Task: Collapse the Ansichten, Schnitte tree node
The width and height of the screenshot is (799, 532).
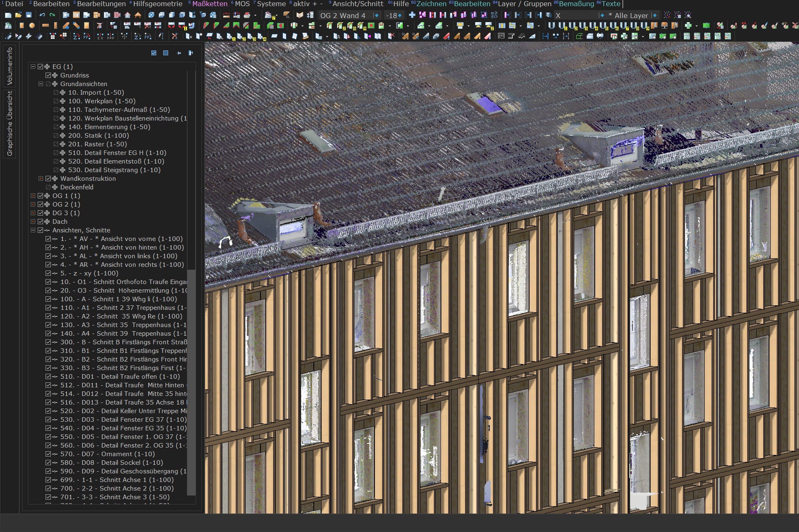Action: (33, 230)
